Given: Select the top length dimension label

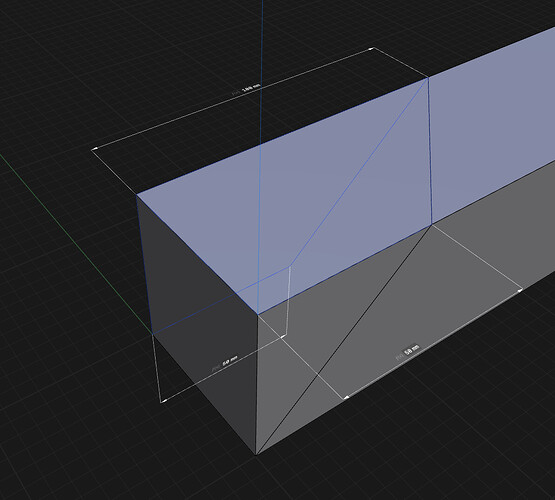Looking at the screenshot, I should (247, 88).
